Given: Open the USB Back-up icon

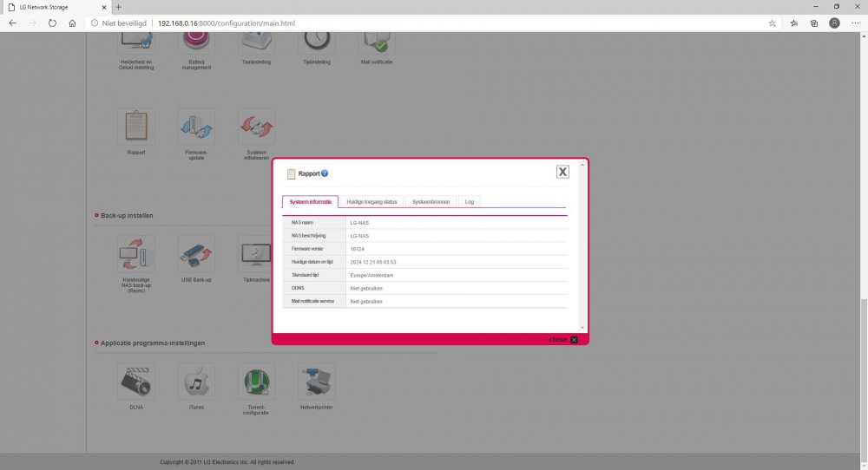Looking at the screenshot, I should (x=196, y=254).
